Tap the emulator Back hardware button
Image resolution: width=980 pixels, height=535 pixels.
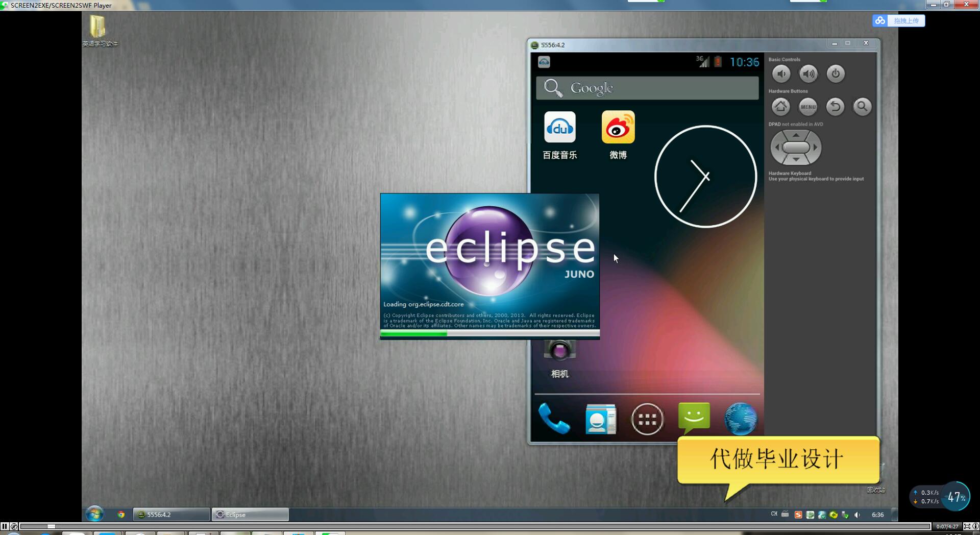[835, 107]
